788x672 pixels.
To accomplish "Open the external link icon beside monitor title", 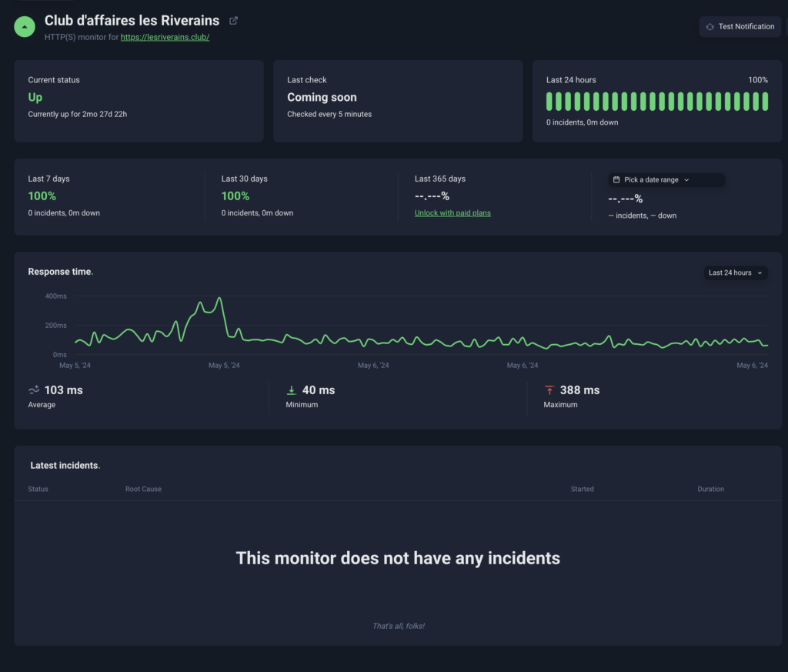I will tap(234, 21).
